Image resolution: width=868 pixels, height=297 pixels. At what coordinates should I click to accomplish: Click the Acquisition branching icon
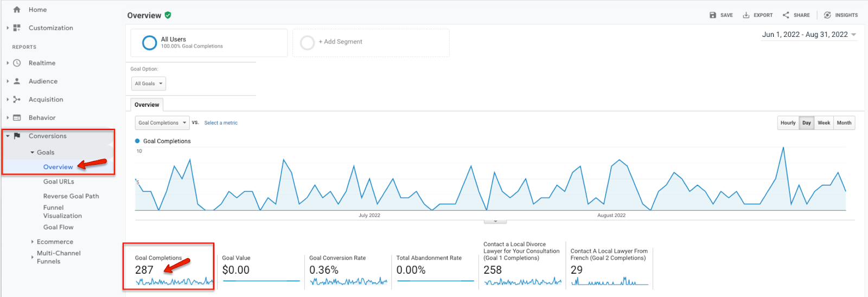(17, 99)
